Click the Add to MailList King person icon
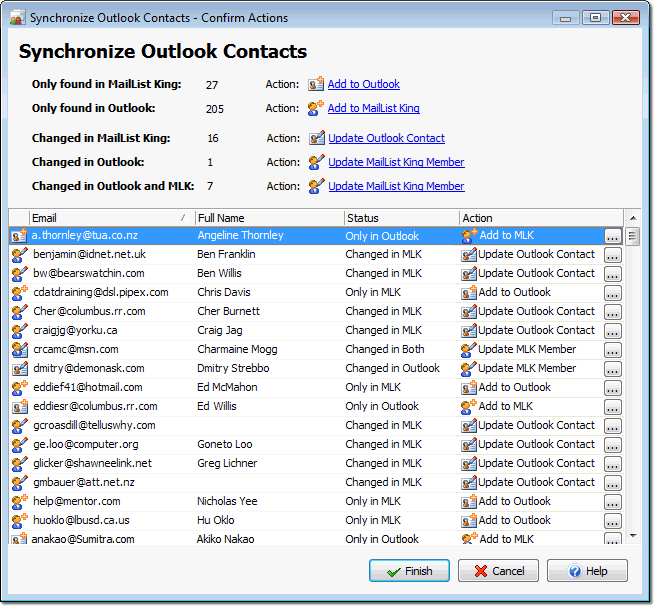 [316, 108]
